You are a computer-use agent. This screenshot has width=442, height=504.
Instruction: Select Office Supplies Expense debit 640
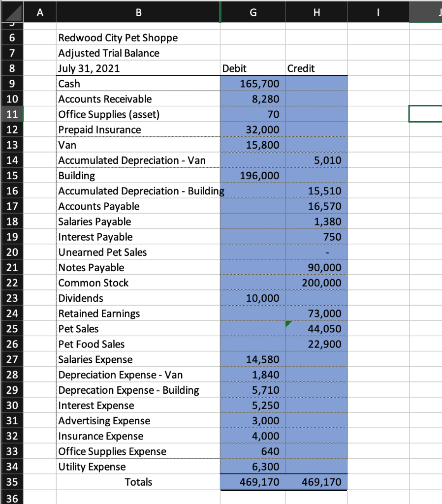point(253,451)
